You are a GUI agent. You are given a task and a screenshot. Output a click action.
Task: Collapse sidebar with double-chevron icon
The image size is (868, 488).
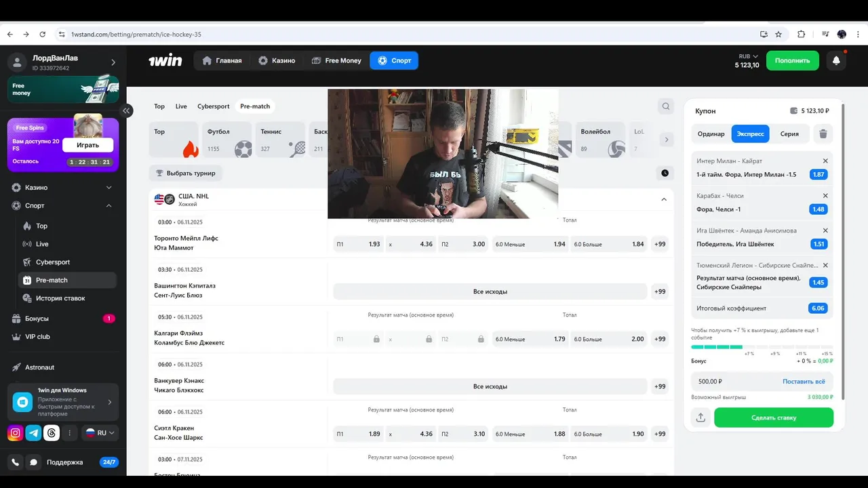[x=127, y=110]
